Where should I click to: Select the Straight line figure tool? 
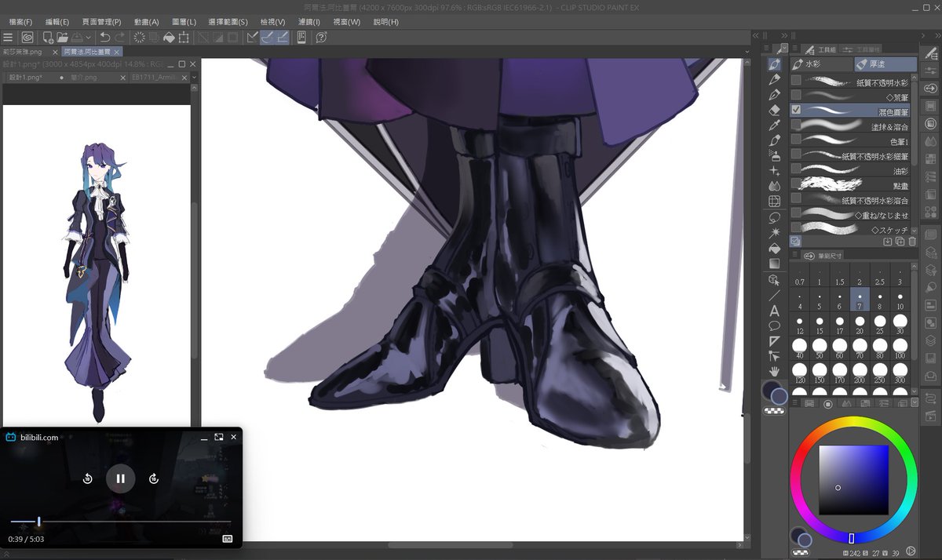pos(775,295)
